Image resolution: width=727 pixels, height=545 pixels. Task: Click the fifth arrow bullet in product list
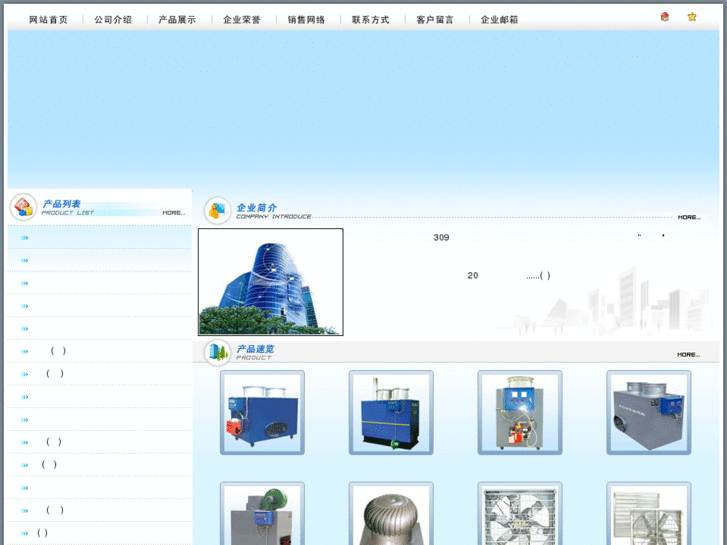point(25,329)
